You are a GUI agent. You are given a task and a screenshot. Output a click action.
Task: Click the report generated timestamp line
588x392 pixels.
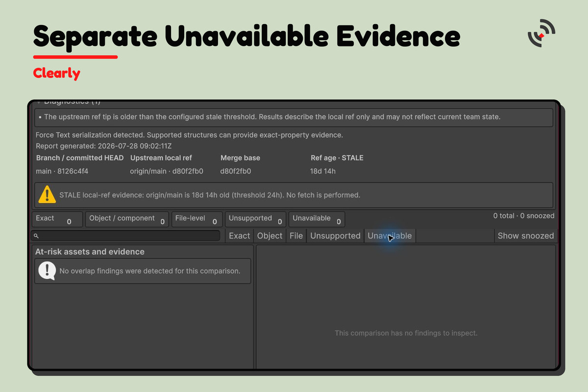[x=103, y=146]
